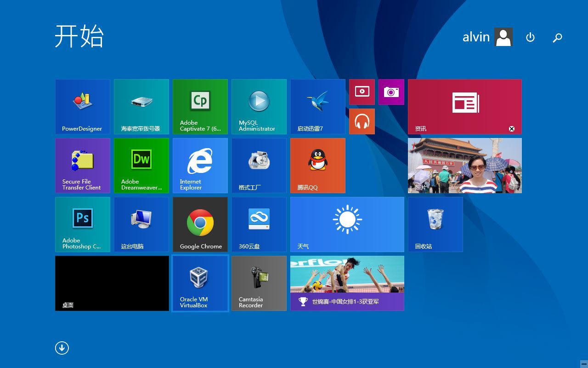The width and height of the screenshot is (588, 368).
Task: Click the power options button
Action: [530, 37]
